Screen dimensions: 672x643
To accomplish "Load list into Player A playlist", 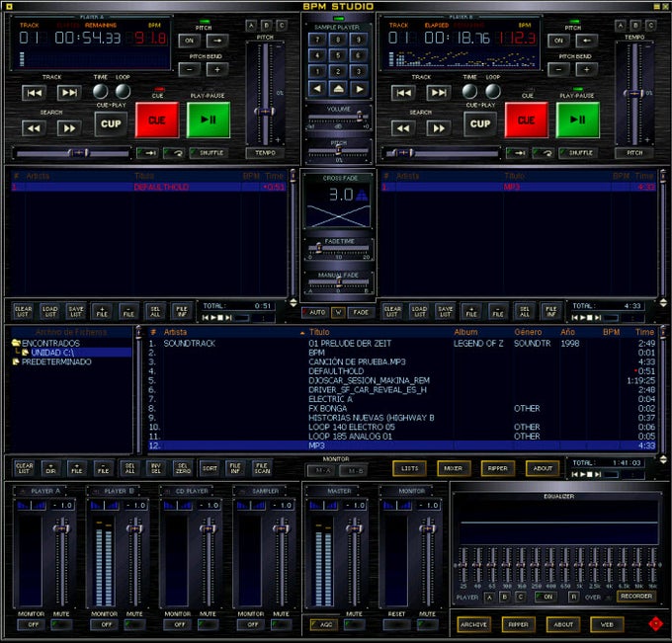I will (x=49, y=311).
